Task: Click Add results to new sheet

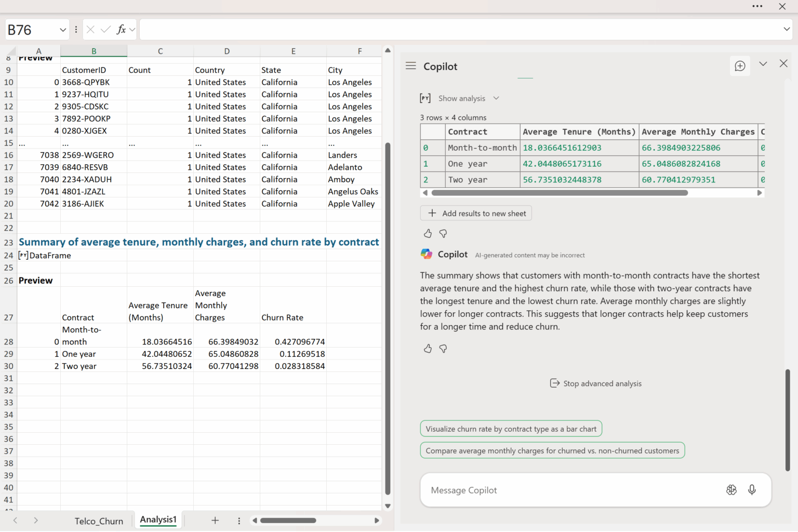Action: coord(476,214)
